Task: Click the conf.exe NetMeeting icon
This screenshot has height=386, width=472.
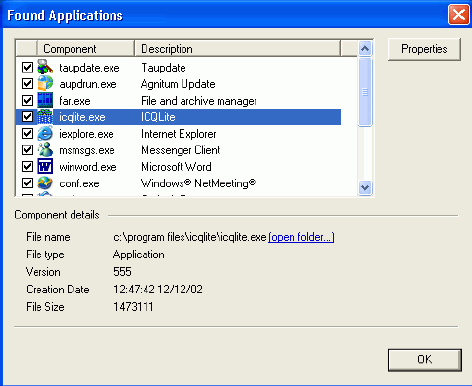Action: click(x=45, y=183)
